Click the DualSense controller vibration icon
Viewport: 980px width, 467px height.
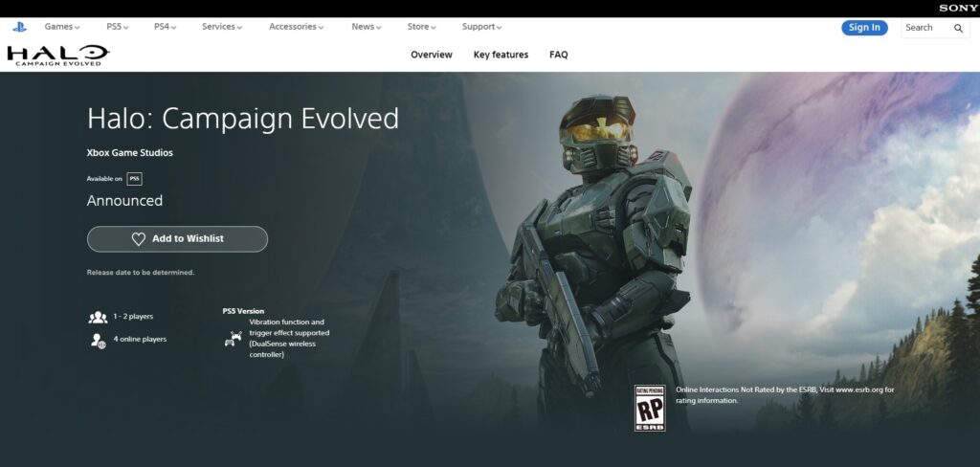(x=233, y=339)
